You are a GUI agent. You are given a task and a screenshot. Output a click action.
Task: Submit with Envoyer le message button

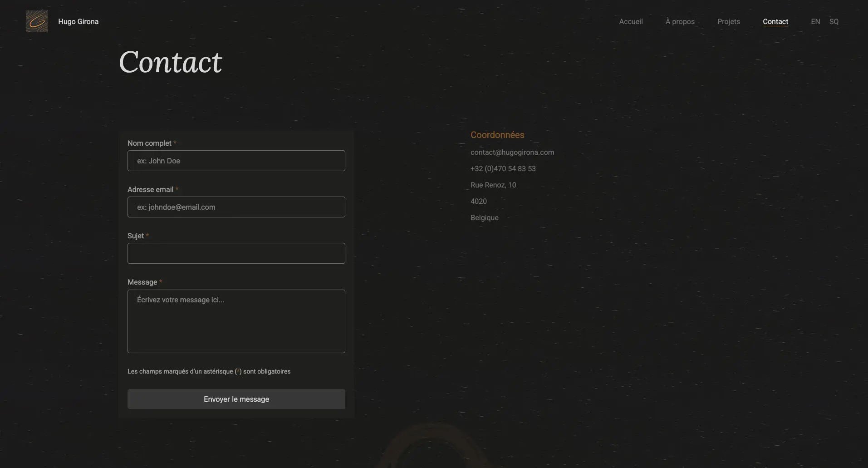pyautogui.click(x=236, y=399)
